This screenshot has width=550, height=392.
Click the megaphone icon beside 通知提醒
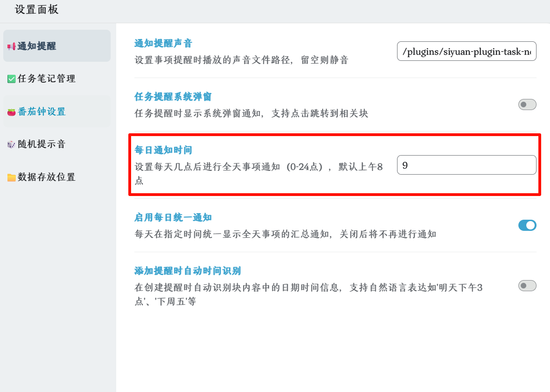[x=12, y=46]
